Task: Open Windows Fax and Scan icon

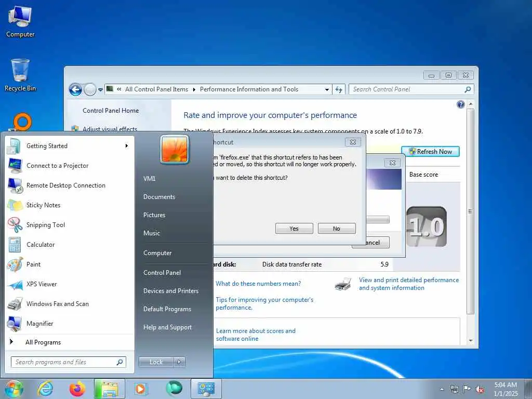Action: point(15,304)
